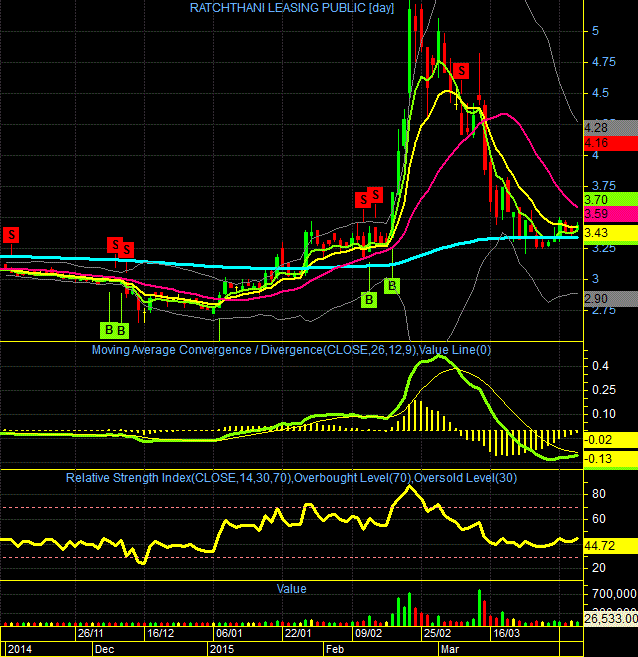This screenshot has height=657, width=638.
Task: Click the 0.4 MACD axis label
Action: click(600, 366)
